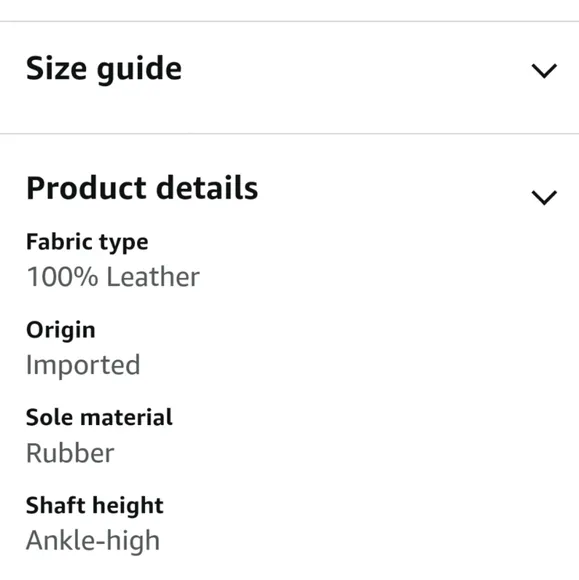Click the word guide in Size guide
The width and height of the screenshot is (579, 580).
coord(139,70)
